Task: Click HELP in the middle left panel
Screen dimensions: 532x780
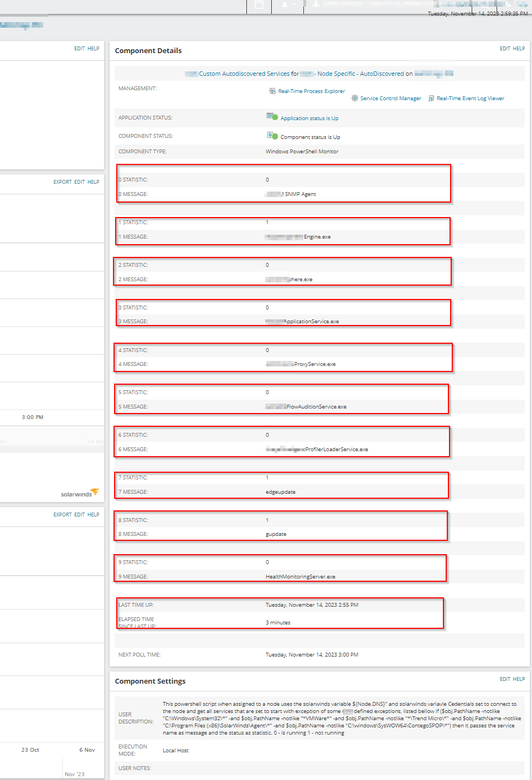Action: (x=94, y=182)
